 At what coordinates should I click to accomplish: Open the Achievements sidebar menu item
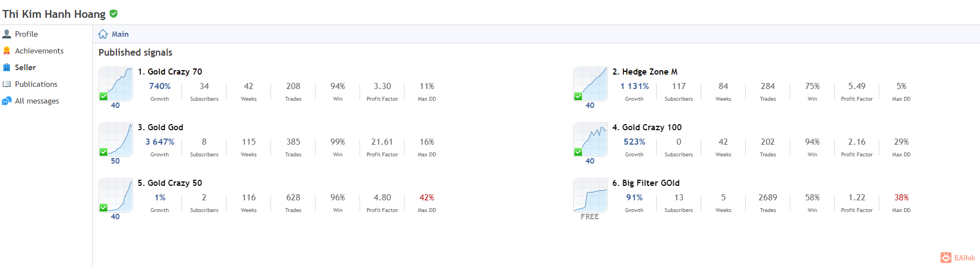click(39, 51)
